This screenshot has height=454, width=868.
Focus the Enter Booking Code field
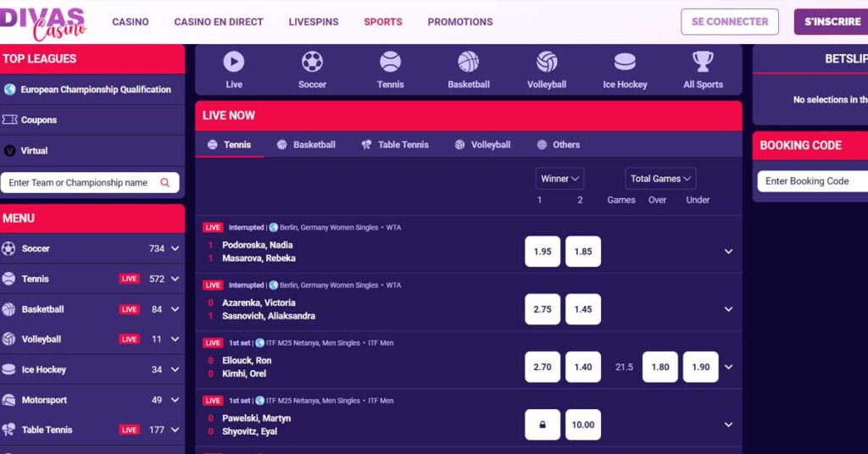[x=812, y=180]
